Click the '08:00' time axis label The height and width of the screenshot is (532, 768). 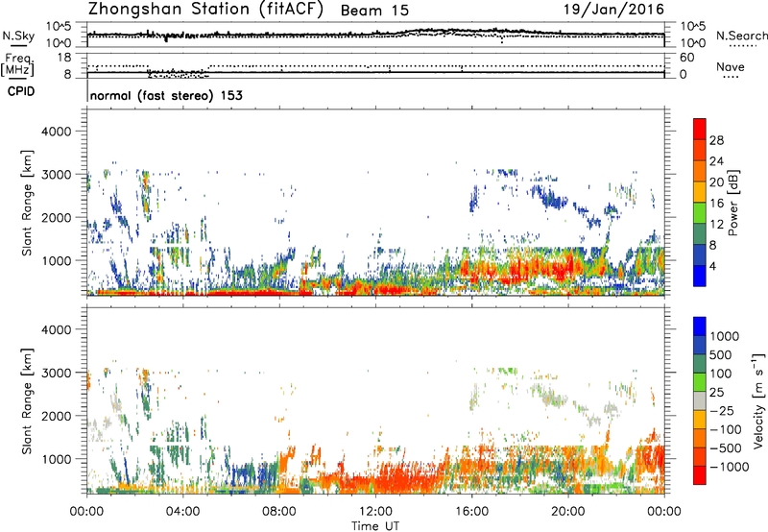tap(279, 512)
